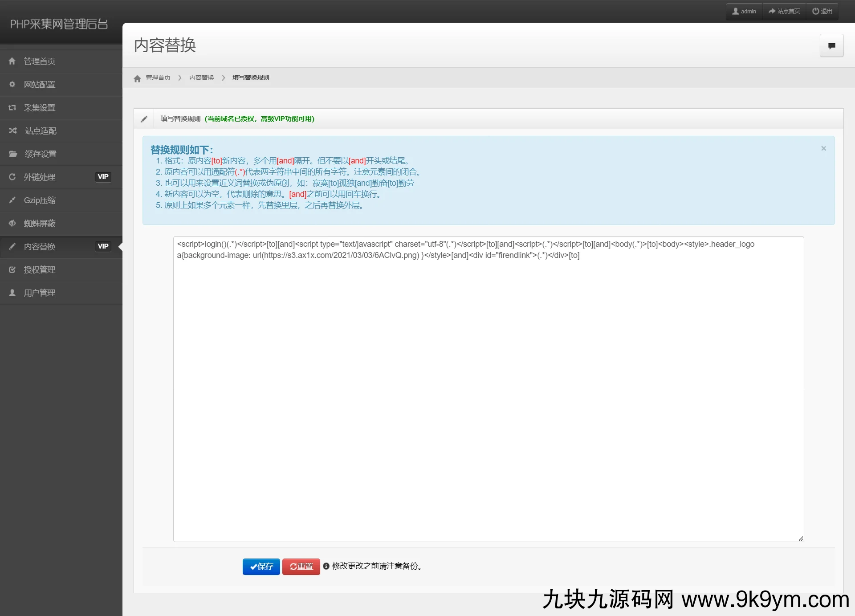
Task: Click the retweet icon for 采集设置
Action: click(x=12, y=107)
